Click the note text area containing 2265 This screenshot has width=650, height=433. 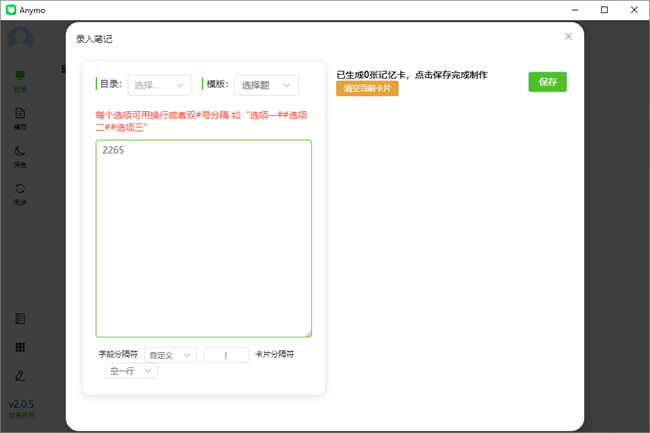203,238
